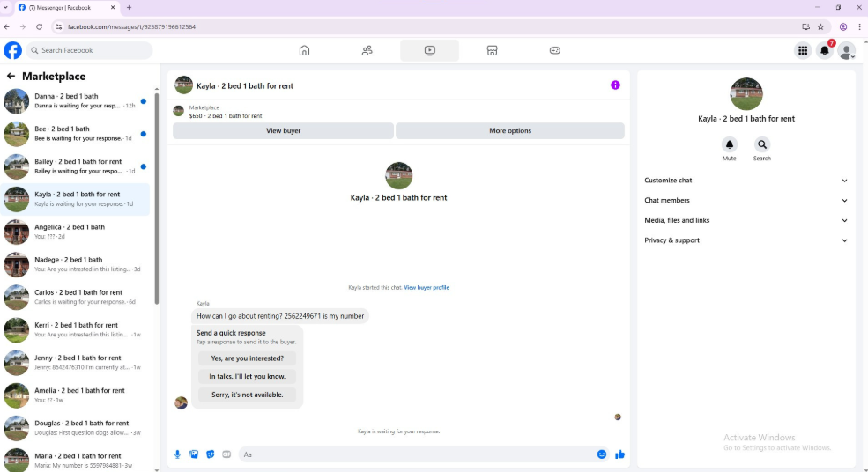Screen dimensions: 868x472
Task: Click Kayla's phone number message bubble
Action: [x=280, y=316]
